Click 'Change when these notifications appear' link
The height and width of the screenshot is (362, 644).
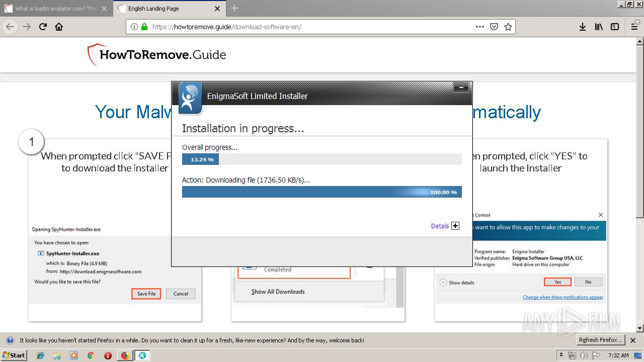click(562, 297)
